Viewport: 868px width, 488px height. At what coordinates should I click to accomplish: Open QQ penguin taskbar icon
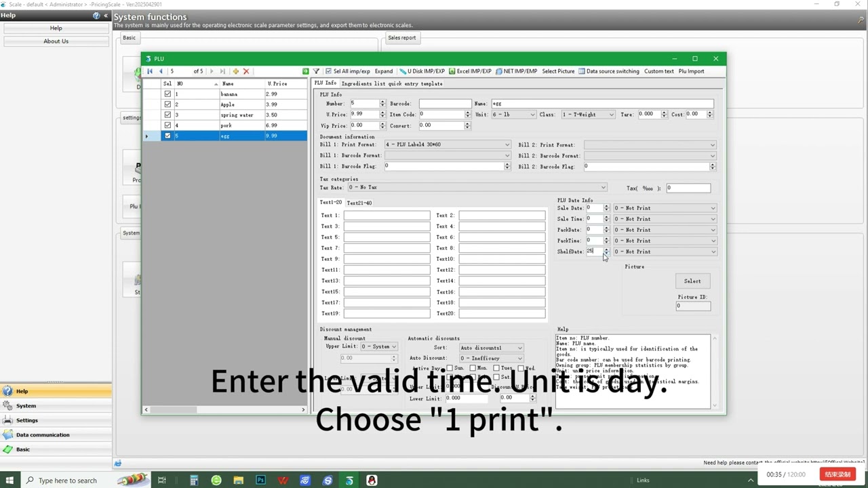coord(372,480)
